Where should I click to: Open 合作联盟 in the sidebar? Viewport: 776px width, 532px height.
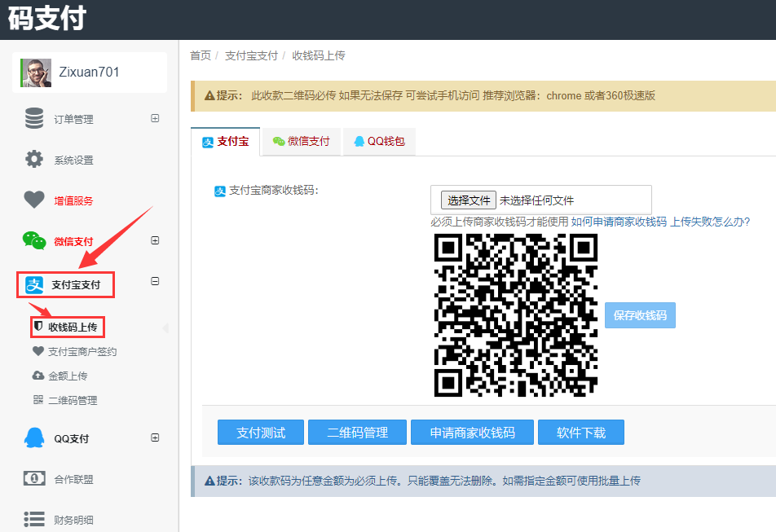[x=73, y=480]
